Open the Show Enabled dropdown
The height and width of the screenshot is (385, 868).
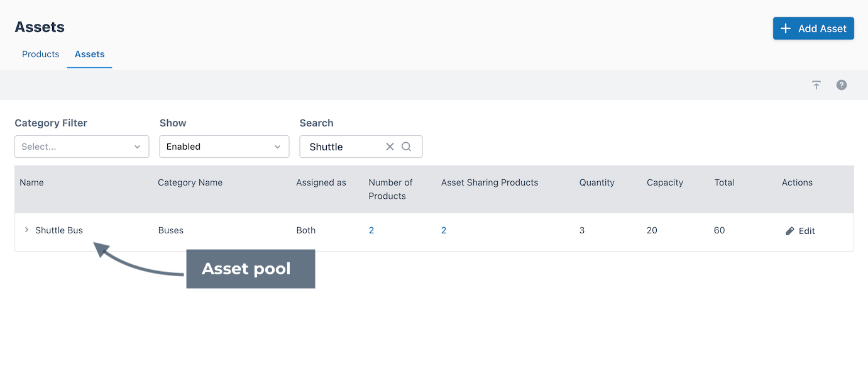(x=224, y=147)
